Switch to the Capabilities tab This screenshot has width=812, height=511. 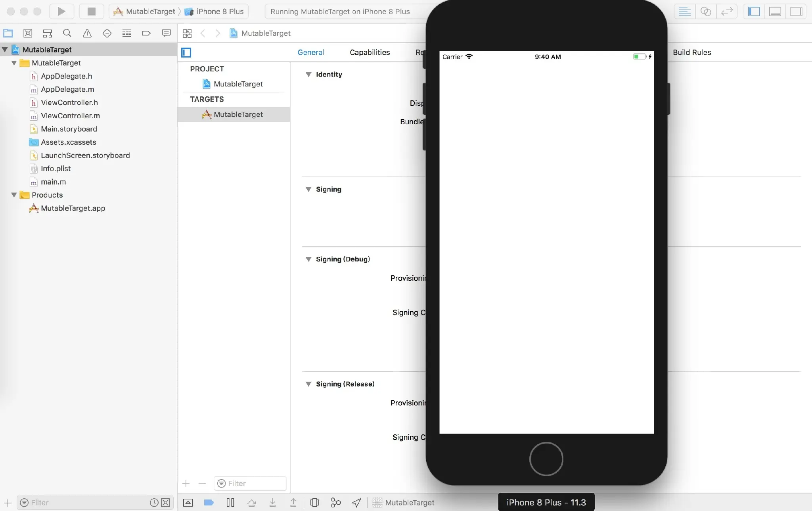click(370, 52)
